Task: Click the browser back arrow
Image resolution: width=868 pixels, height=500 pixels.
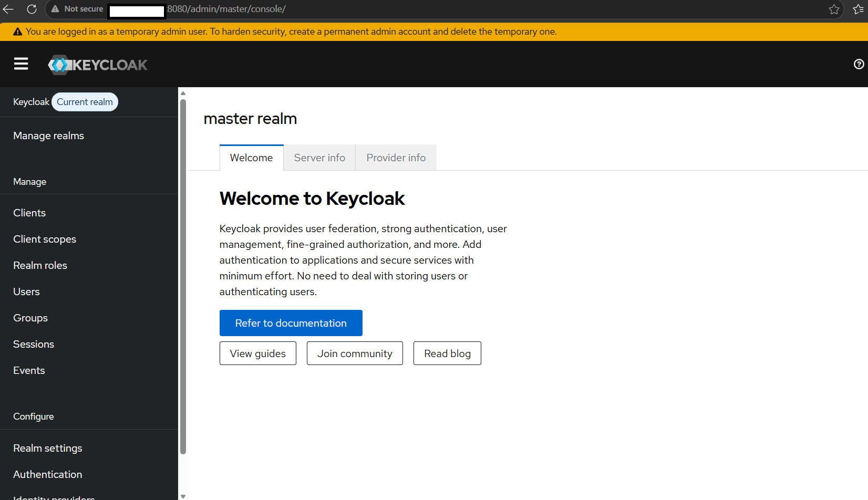Action: tap(8, 9)
